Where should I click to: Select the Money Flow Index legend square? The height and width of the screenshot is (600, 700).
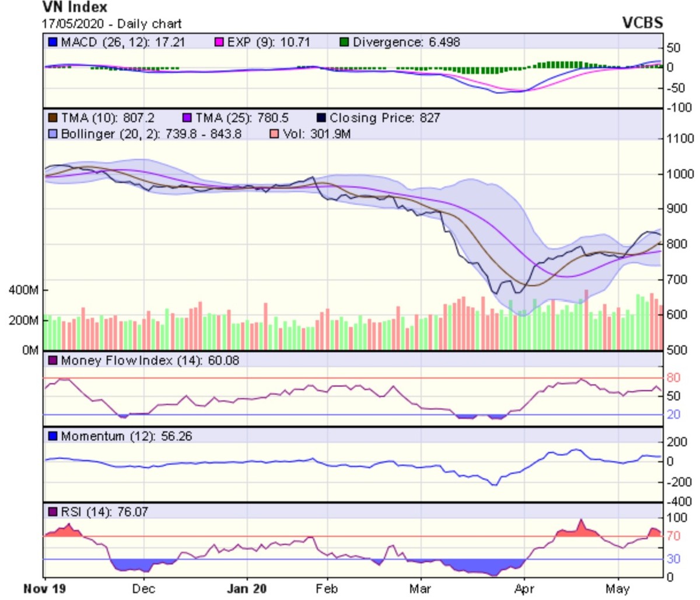tap(53, 361)
